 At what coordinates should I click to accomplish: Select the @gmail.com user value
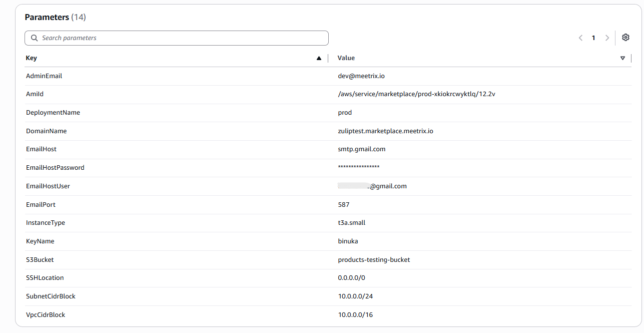point(372,186)
